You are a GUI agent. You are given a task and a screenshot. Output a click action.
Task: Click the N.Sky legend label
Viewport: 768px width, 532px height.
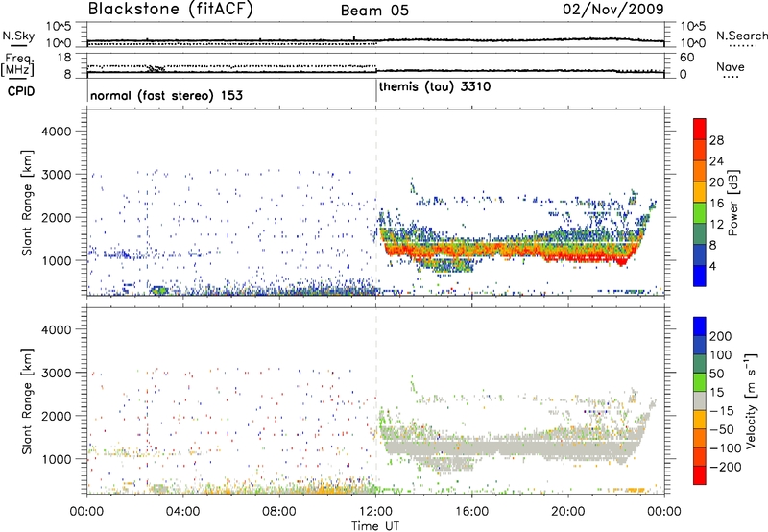(18, 36)
